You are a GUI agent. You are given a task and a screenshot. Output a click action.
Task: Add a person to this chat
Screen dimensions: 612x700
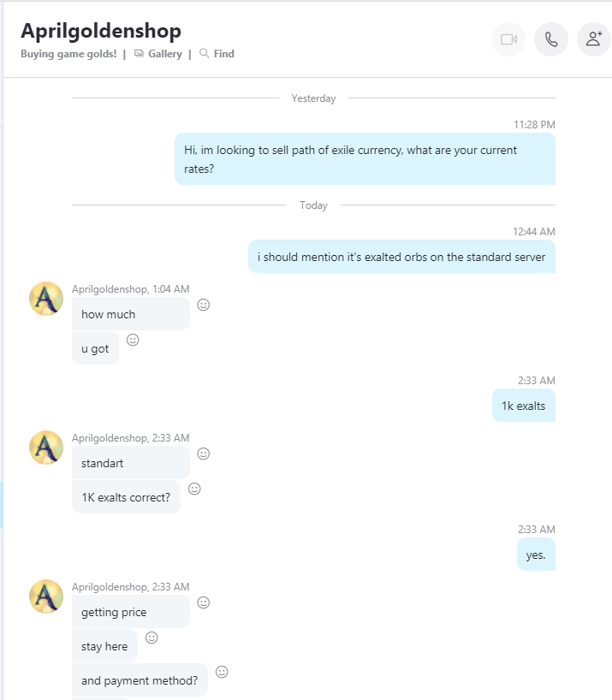594,39
